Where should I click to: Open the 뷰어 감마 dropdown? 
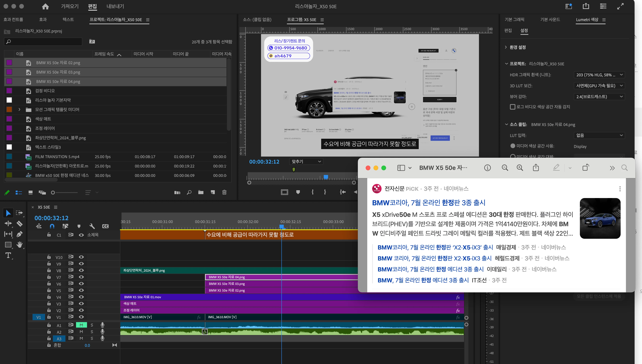[599, 96]
